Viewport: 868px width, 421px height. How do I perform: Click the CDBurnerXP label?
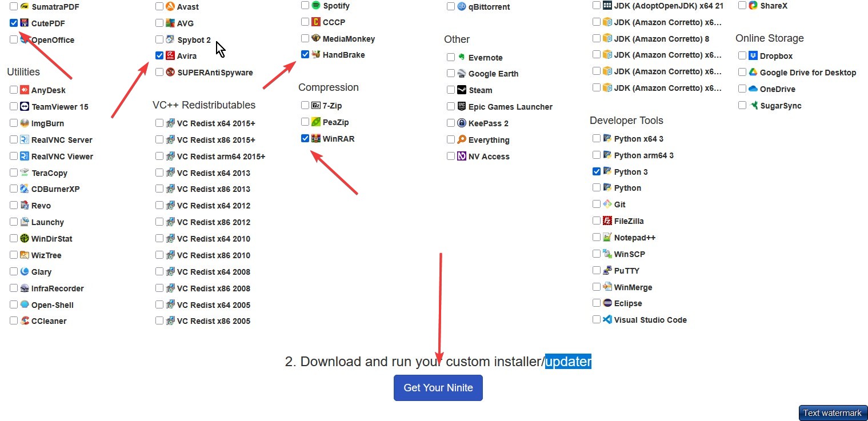coord(55,189)
